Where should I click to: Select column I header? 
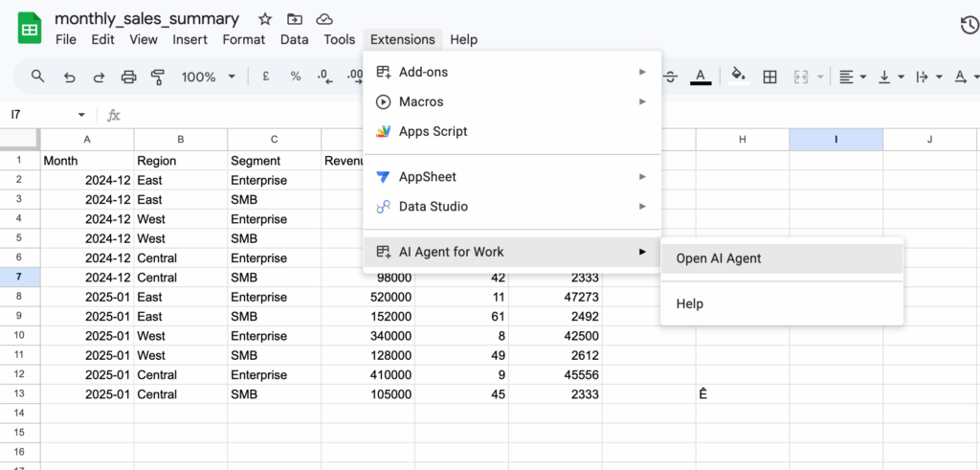click(x=835, y=140)
